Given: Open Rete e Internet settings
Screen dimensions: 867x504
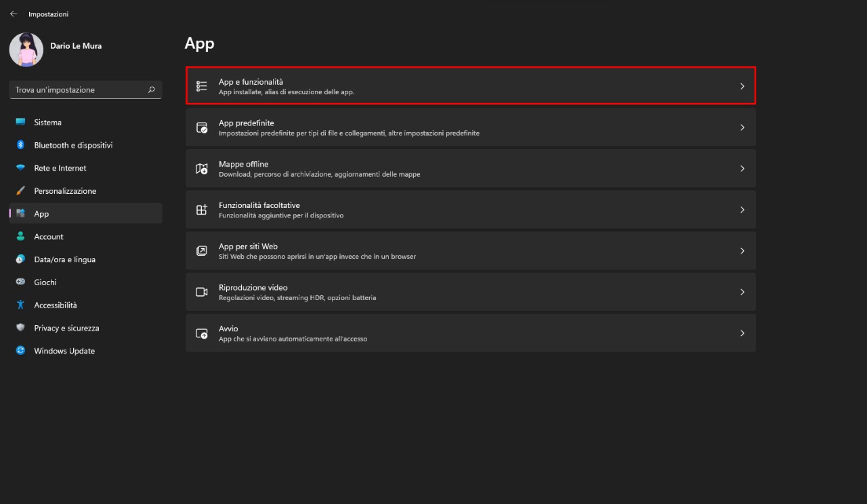Looking at the screenshot, I should (85, 168).
